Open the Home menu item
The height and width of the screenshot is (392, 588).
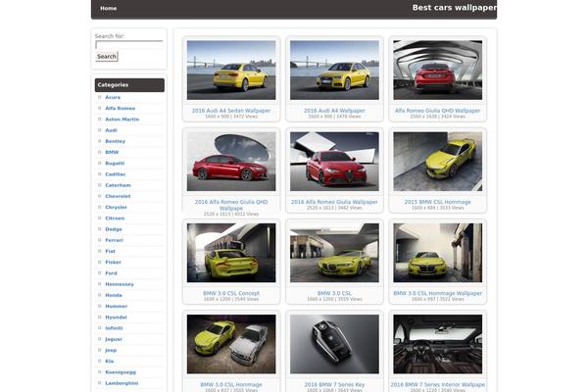[109, 8]
